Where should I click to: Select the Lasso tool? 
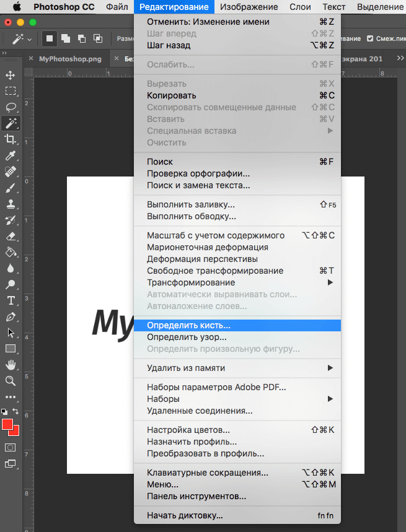[x=10, y=107]
